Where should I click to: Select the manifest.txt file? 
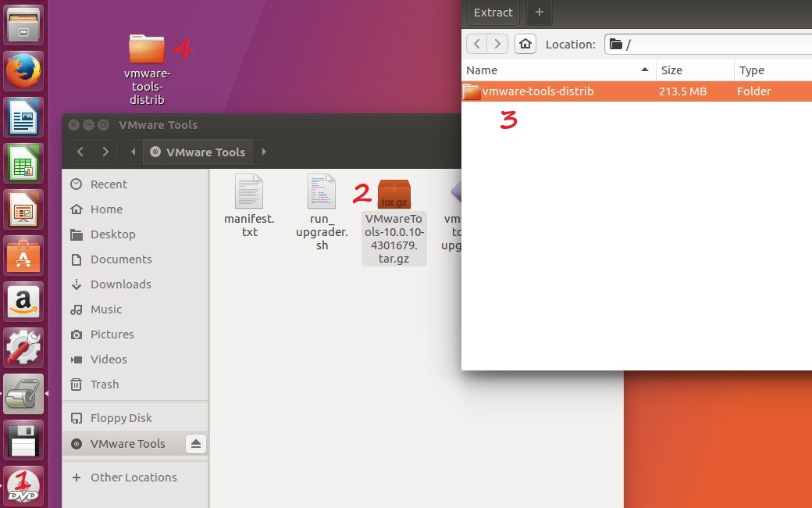[249, 206]
